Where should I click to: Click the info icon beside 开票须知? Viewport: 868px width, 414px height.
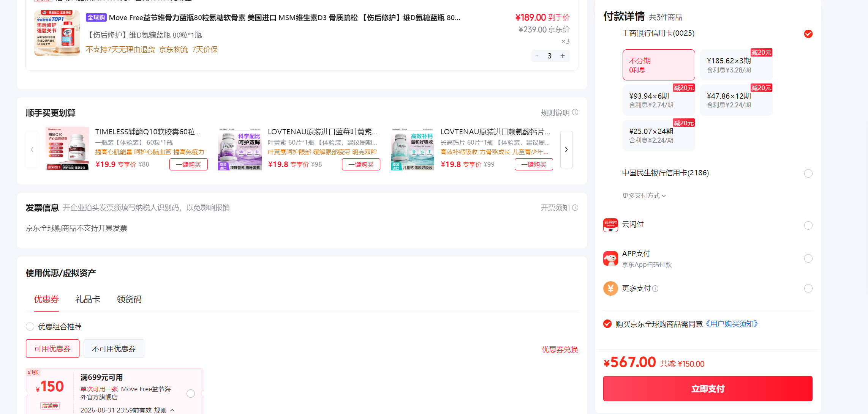pyautogui.click(x=575, y=208)
